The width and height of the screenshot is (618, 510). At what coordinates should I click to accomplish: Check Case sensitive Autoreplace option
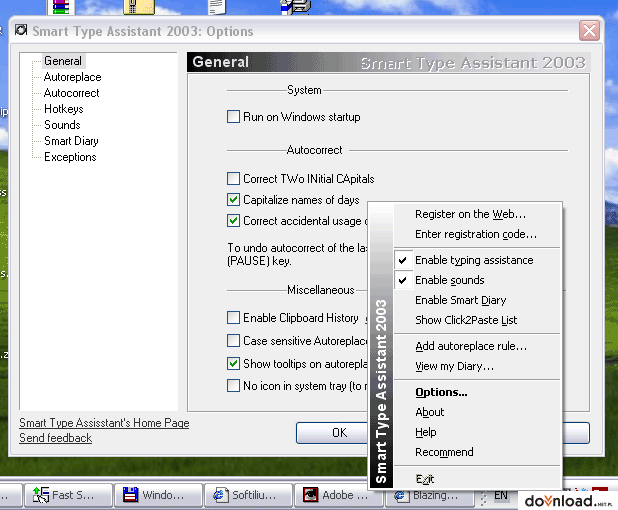[x=233, y=341]
